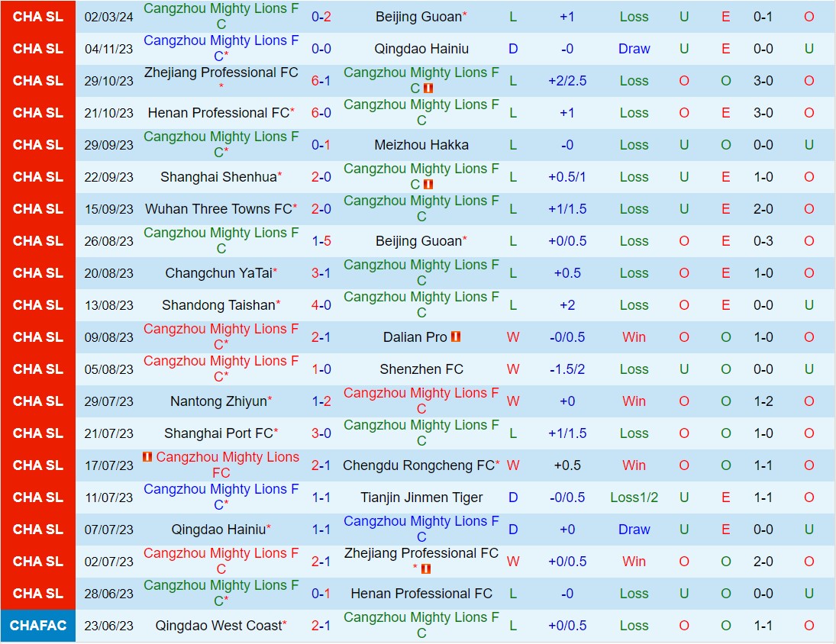
Task: Click Draw result in 07/07/23 row
Action: 634,529
